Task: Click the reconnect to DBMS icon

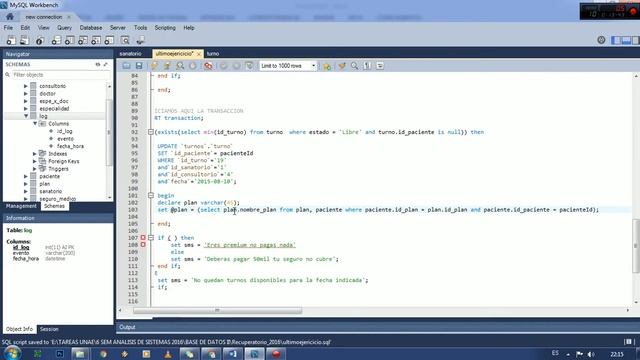Action: tap(140, 40)
